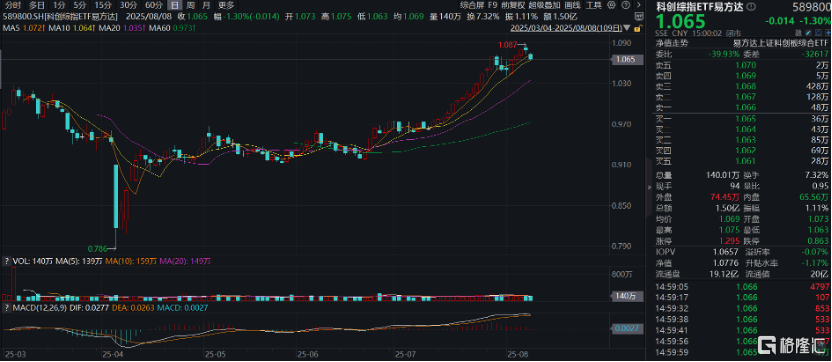Screen dimensions: 832x362
Task: Click the 净值走势 link
Action: coord(671,42)
